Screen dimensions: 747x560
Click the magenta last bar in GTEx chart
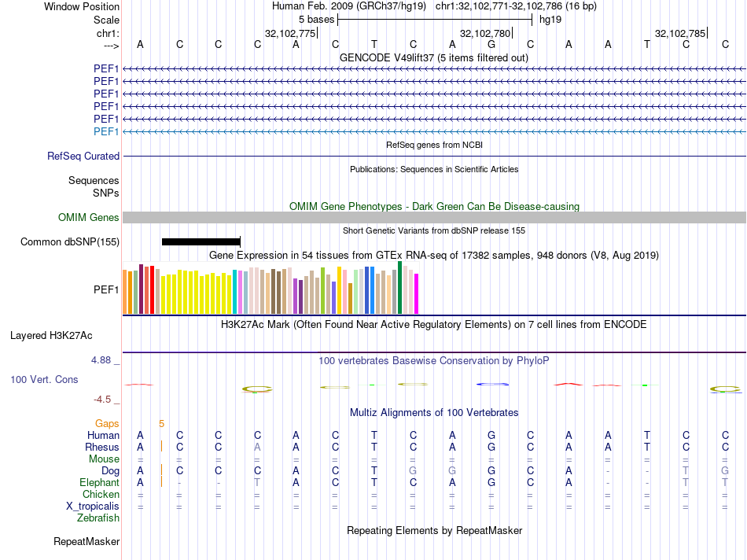tap(417, 294)
